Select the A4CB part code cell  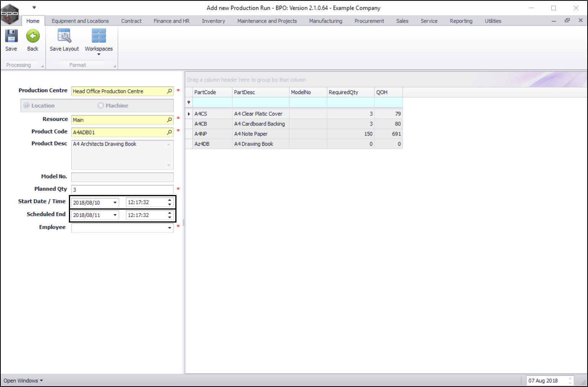pyautogui.click(x=212, y=124)
